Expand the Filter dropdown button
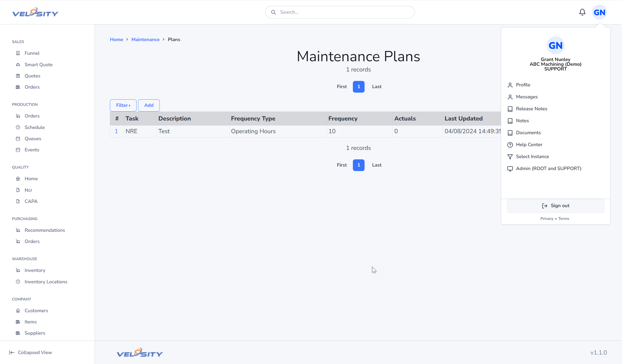Image resolution: width=622 pixels, height=364 pixels. pos(123,105)
